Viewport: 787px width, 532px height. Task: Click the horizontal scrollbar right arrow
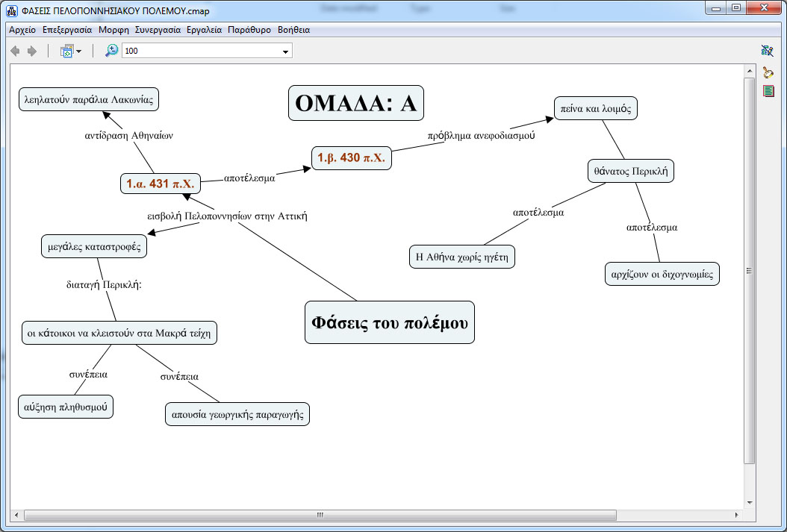738,515
